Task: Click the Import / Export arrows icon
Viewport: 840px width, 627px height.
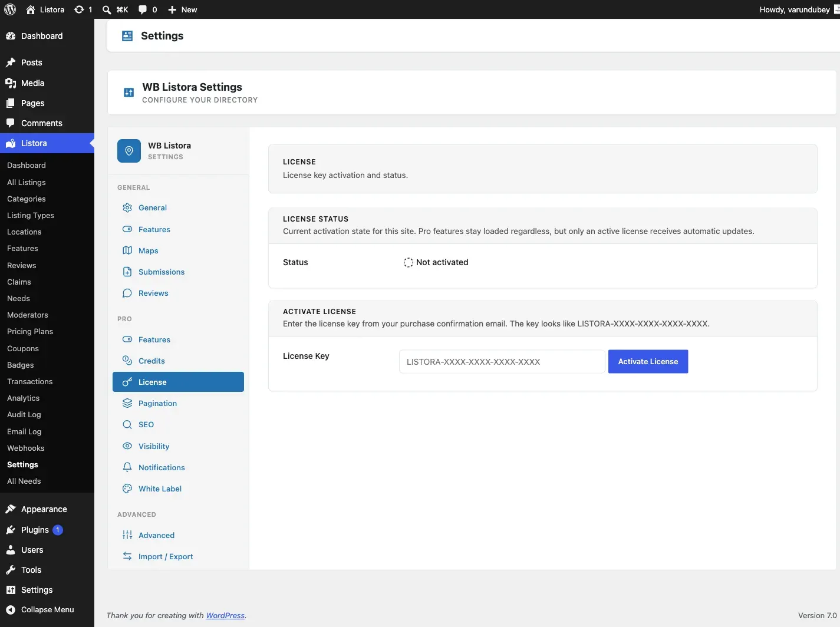Action: (x=127, y=556)
